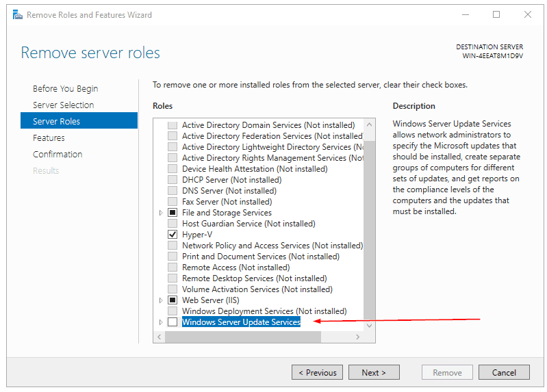The width and height of the screenshot is (547, 392).
Task: Select Network Policy and Access Services row
Action: (272, 246)
